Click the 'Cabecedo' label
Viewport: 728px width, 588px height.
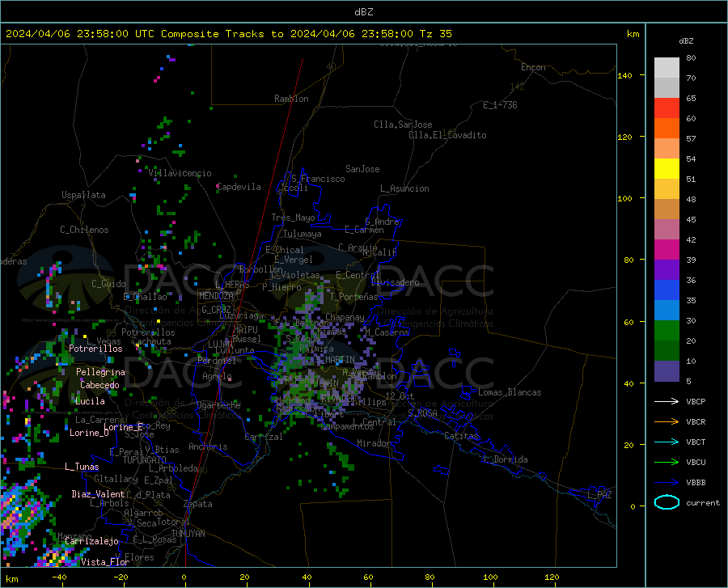(x=99, y=385)
